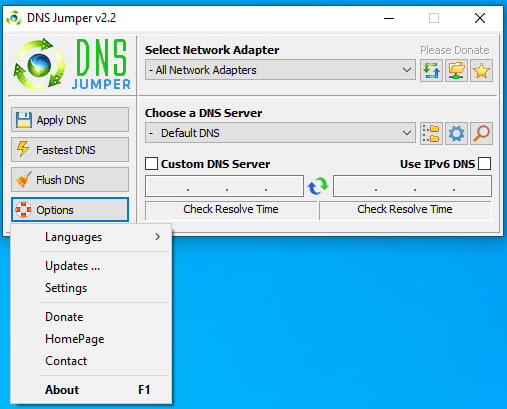Click the swap DNS addresses arrows icon
Viewport: 507px width, 409px height.
coord(318,186)
